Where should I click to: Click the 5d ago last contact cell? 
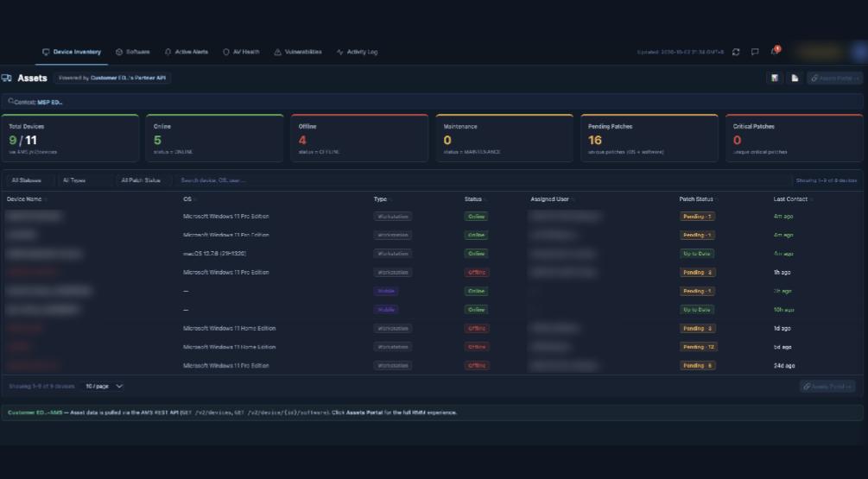[x=782, y=347]
